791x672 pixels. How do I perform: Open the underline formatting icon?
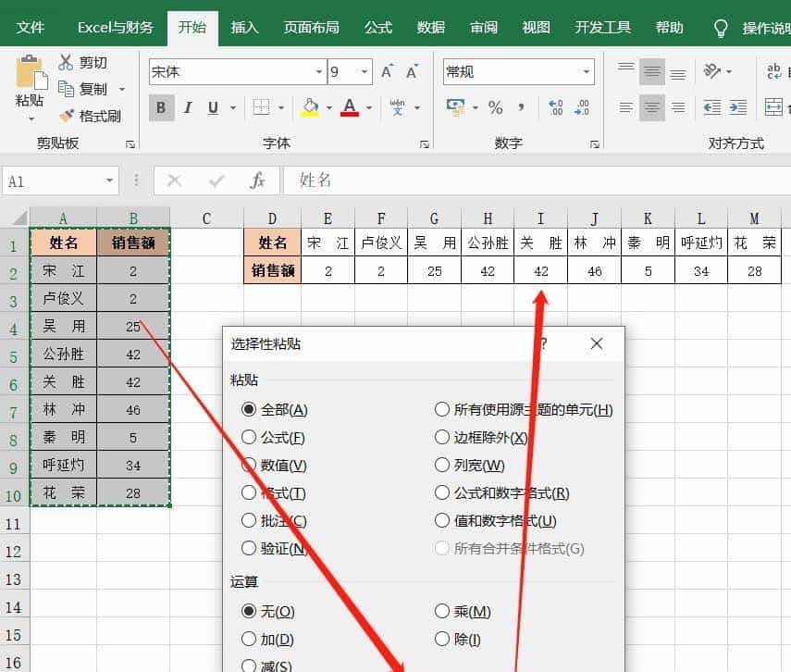click(x=211, y=107)
